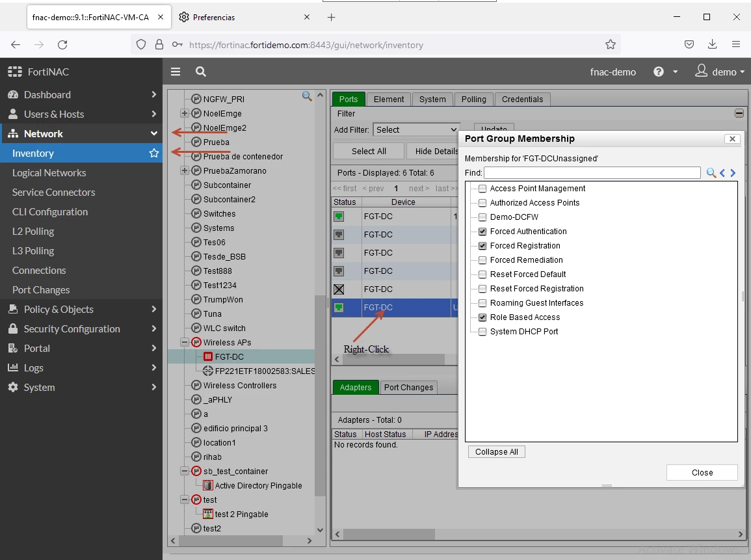Check the Access Point Management checkbox
751x560 pixels.
click(x=482, y=188)
